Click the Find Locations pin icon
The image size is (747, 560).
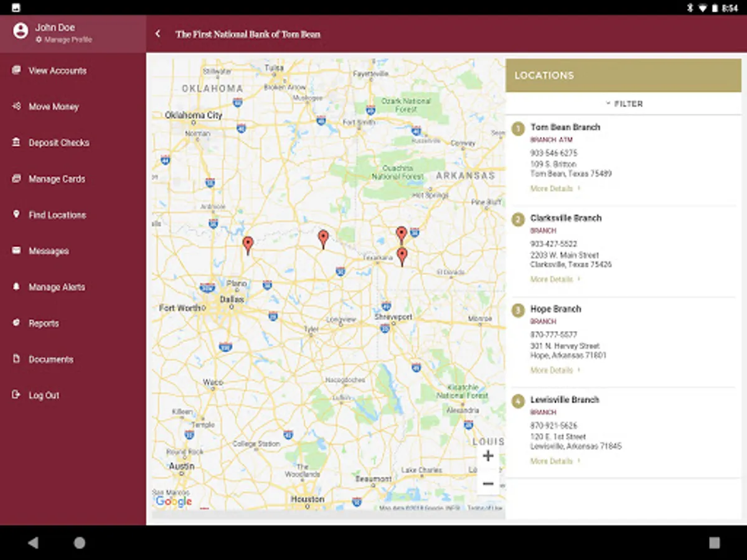pos(16,215)
